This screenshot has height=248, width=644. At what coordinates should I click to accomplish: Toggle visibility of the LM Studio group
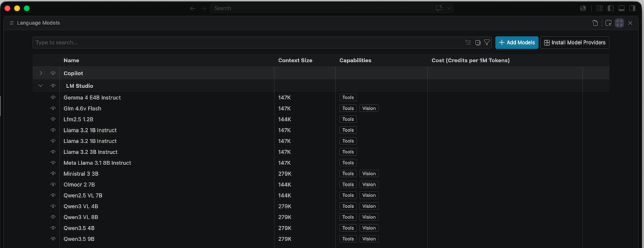(x=53, y=86)
